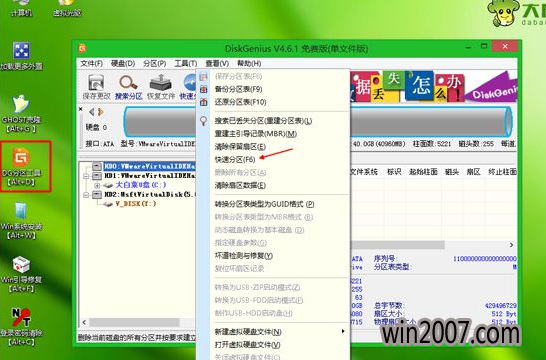
Task: Select 坏道检测与修复(Y) menu entry
Action: coord(244,256)
